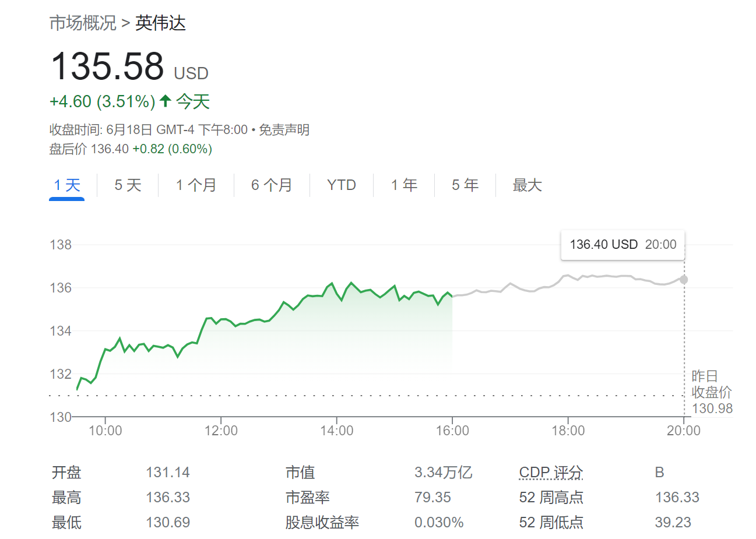756x539 pixels.
Task: Open the CDP 评分 link
Action: [550, 473]
